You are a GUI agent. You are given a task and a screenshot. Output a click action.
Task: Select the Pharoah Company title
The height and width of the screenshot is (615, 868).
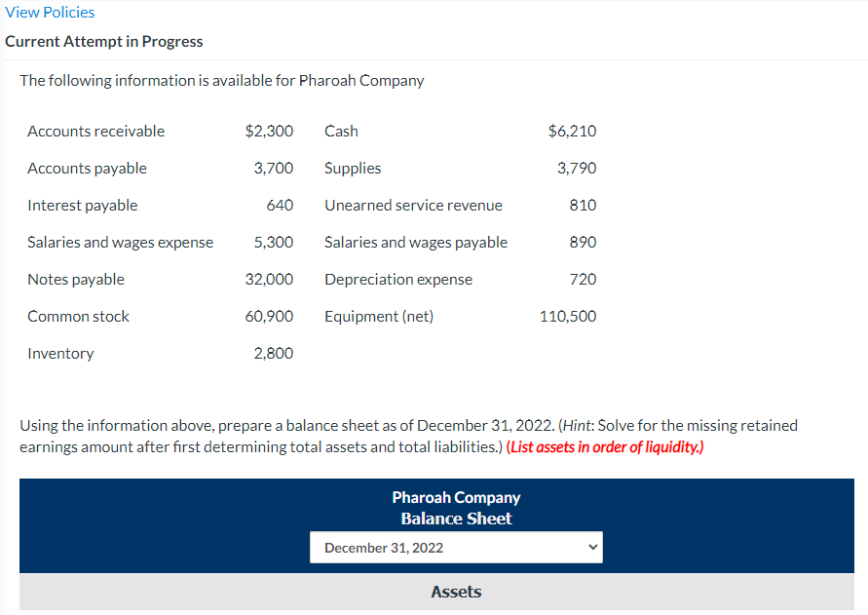coord(456,497)
